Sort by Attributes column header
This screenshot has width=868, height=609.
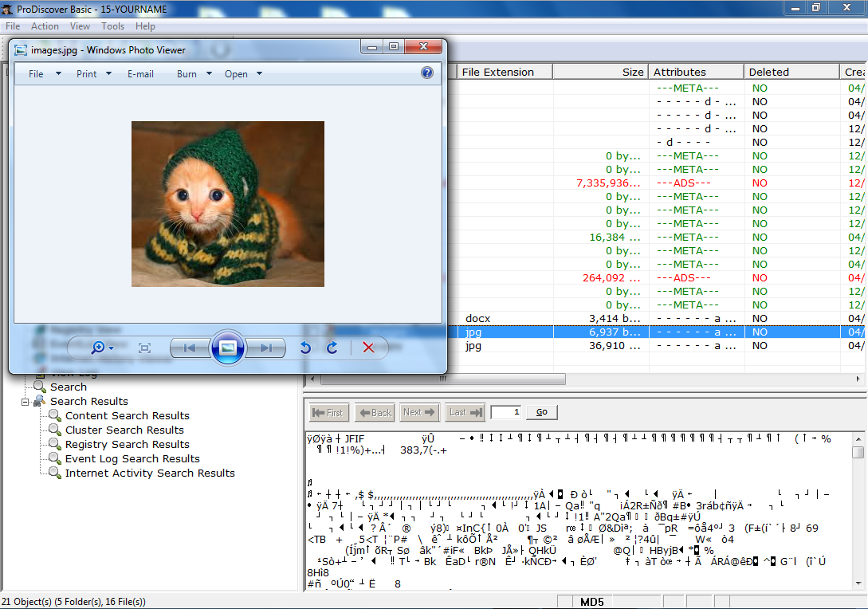tap(696, 72)
